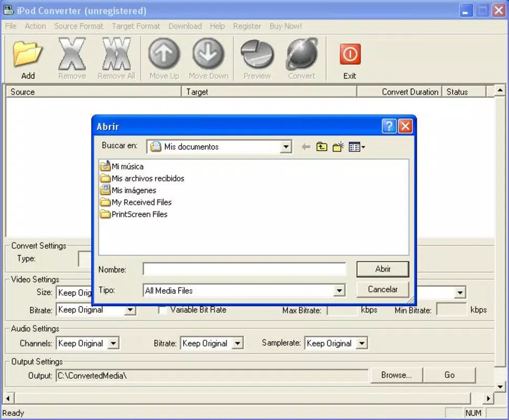Create a new folder in Abrir dialog

pyautogui.click(x=338, y=147)
